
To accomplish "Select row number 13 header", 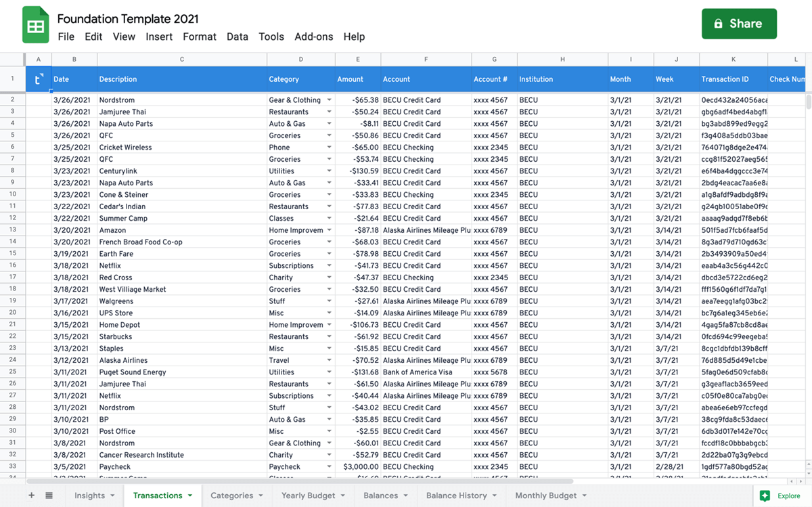I will (13, 230).
